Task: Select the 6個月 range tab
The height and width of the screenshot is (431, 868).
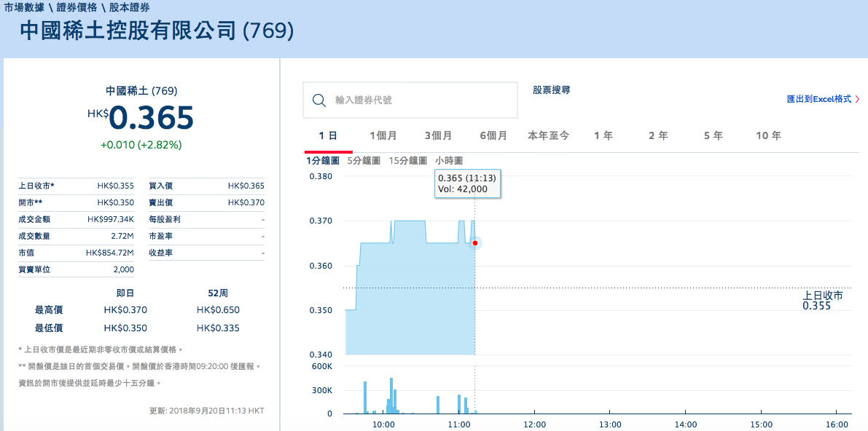Action: coord(493,136)
